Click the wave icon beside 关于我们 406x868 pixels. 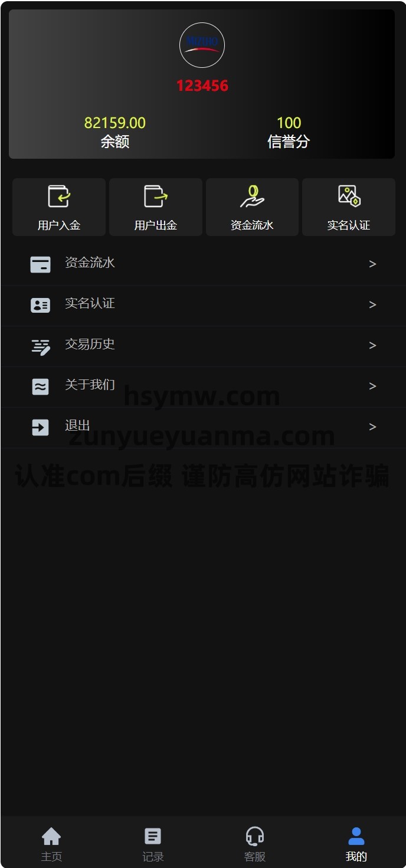click(40, 386)
